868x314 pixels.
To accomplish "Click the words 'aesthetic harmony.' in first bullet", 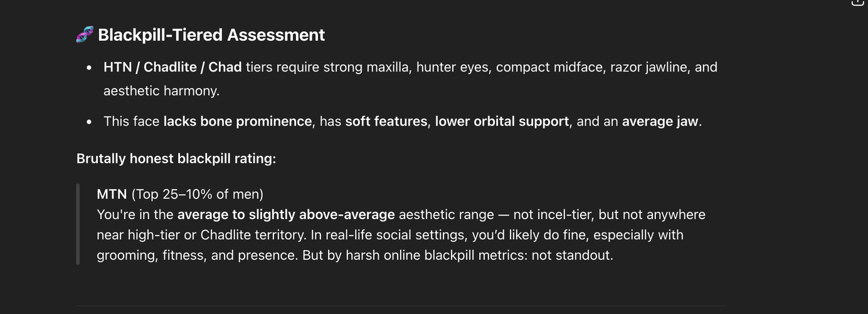I will tap(162, 90).
